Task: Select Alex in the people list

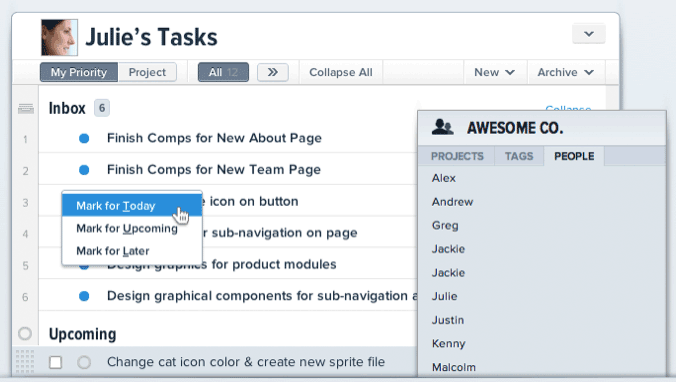Action: pos(444,178)
